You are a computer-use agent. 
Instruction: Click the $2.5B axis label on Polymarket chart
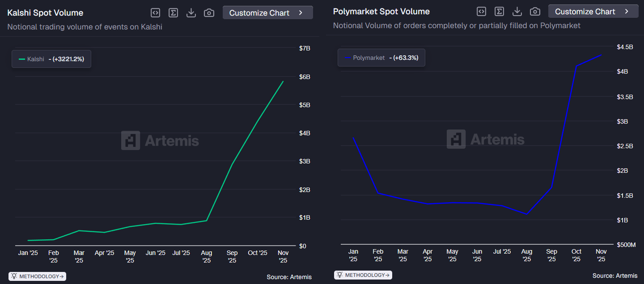tap(625, 146)
